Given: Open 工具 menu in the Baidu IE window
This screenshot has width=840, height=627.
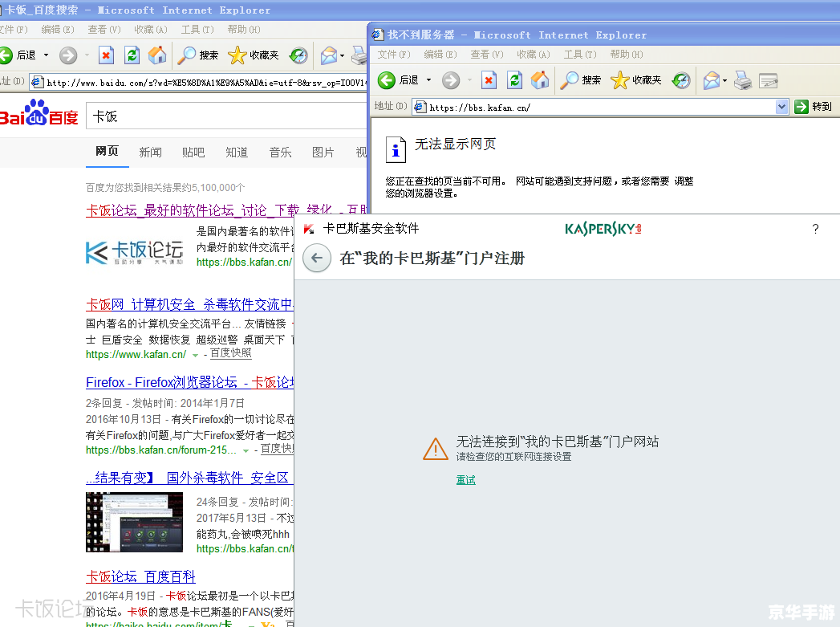Looking at the screenshot, I should coord(197,30).
